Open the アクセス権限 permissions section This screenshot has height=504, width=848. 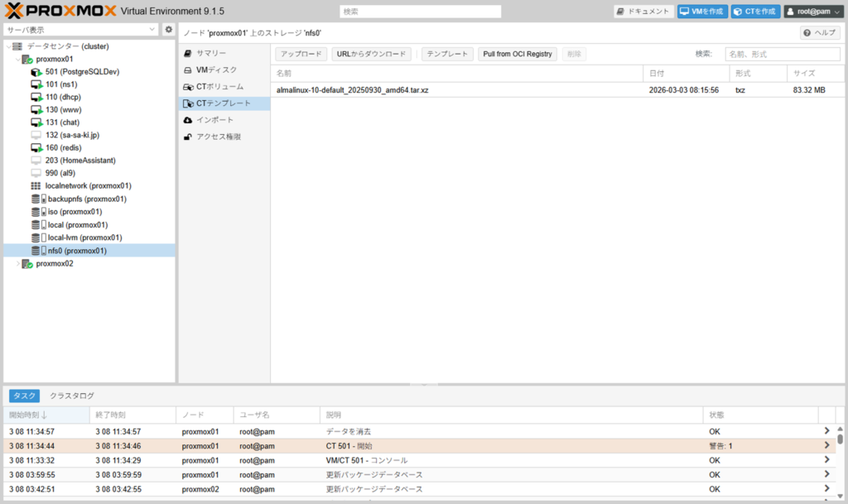[x=218, y=137]
